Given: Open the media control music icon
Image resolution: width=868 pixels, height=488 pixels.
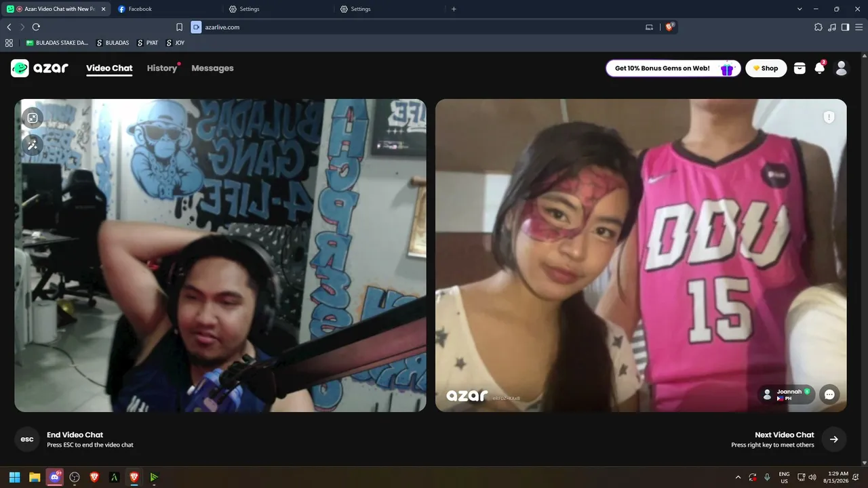Looking at the screenshot, I should point(832,27).
